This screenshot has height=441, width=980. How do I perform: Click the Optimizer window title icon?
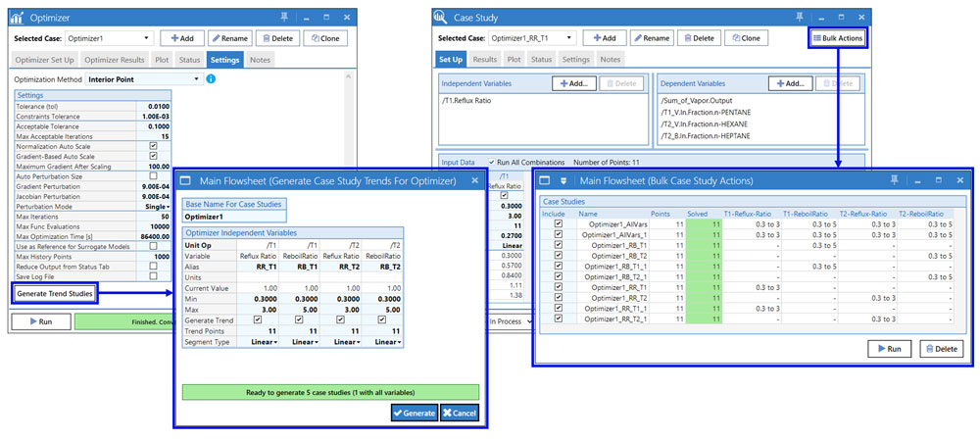click(18, 18)
